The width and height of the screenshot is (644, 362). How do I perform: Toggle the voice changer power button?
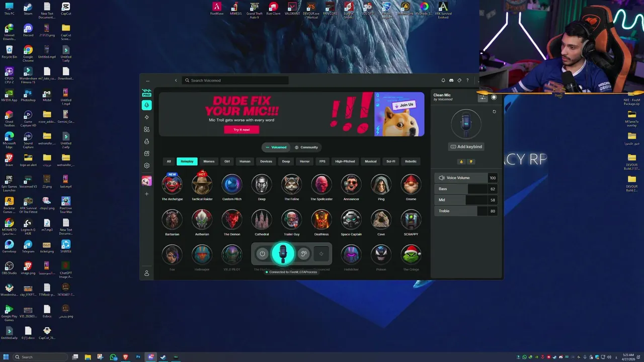262,254
